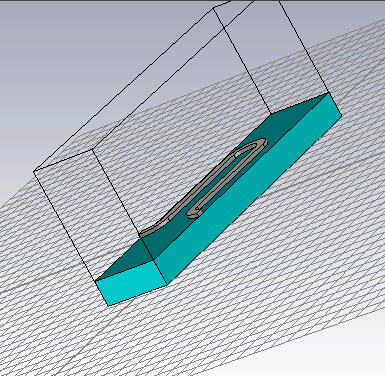Image resolution: width=385 pixels, height=376 pixels.
Task: Pick the wireframe edge descending to substrate's left corner
Action: (x=64, y=226)
